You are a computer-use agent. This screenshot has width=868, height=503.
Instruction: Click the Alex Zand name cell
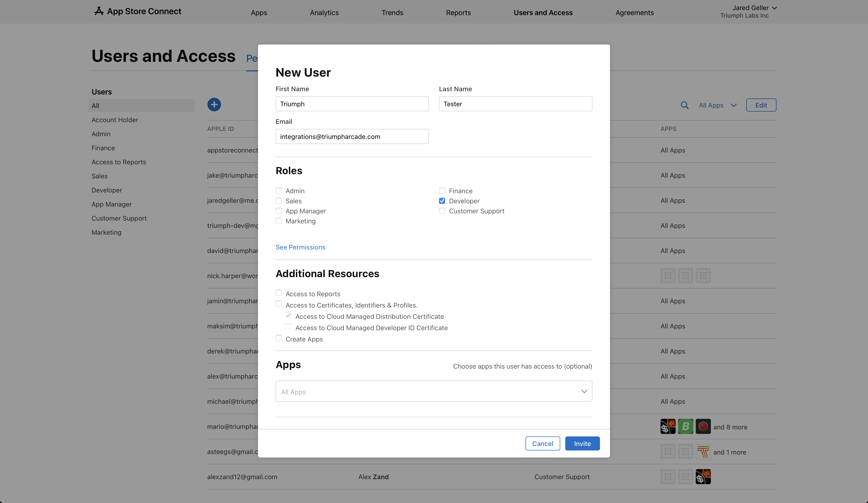(373, 477)
